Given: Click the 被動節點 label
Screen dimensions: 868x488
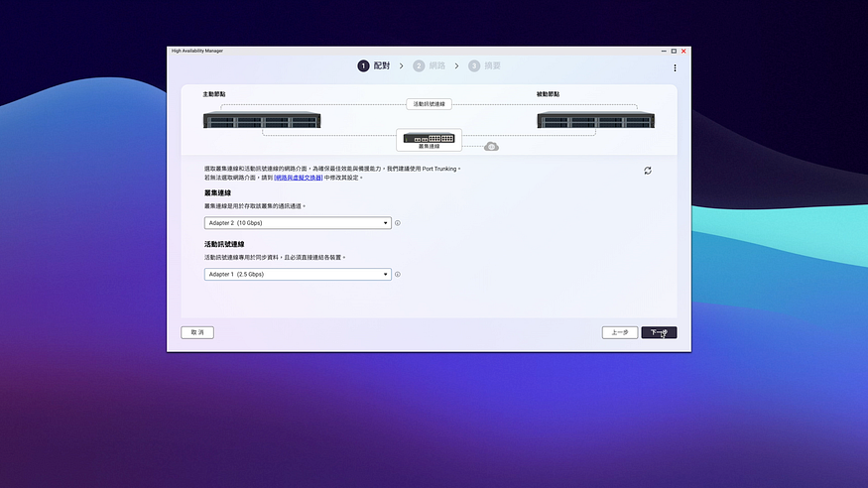Looking at the screenshot, I should click(548, 94).
